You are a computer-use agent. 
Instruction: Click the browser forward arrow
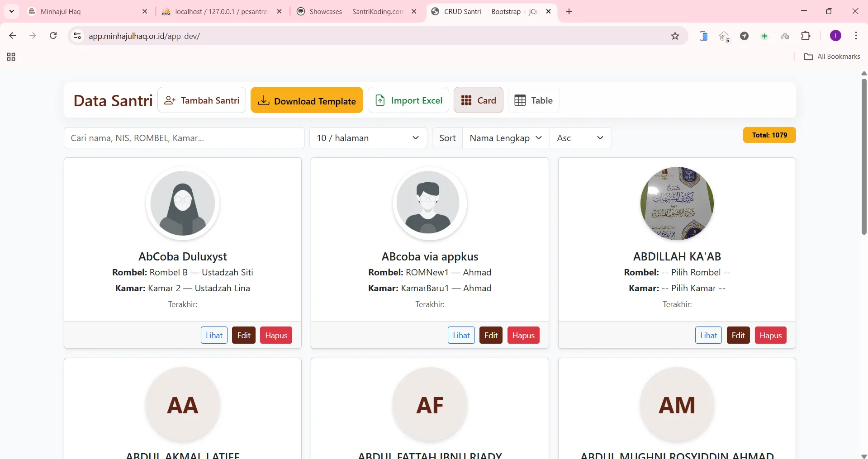[x=33, y=36]
